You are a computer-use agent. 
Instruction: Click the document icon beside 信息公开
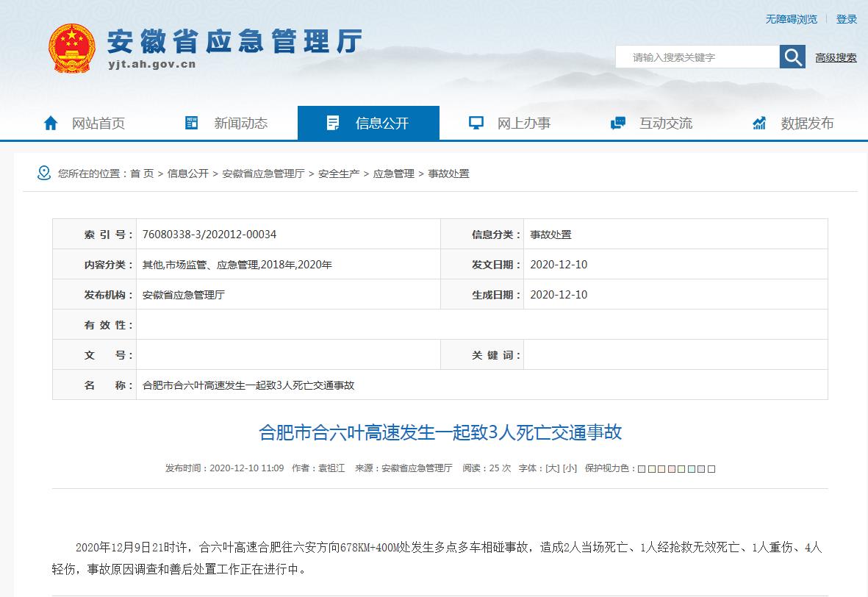(x=334, y=123)
